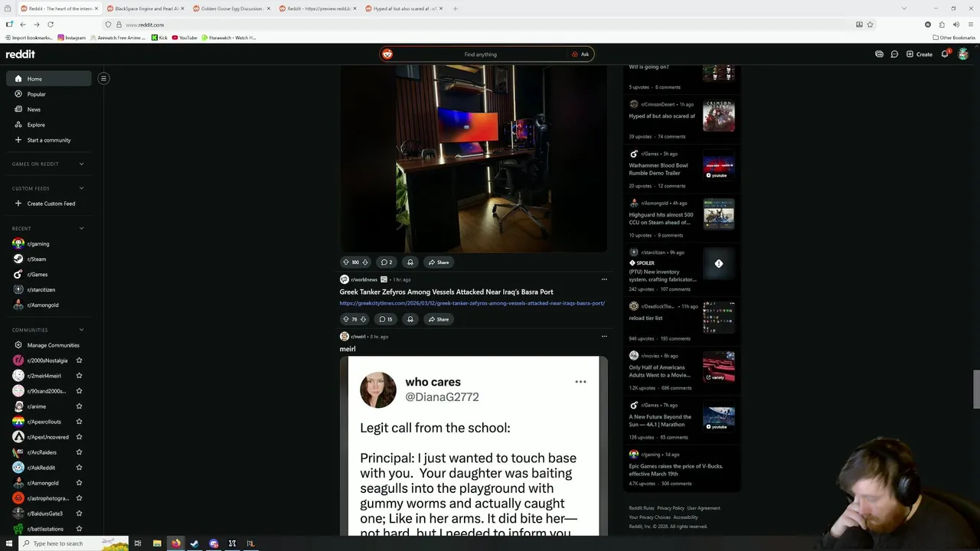Screen dimensions: 980x551
Task: Open the Crimson Desert post thumbnail
Action: pos(719,116)
